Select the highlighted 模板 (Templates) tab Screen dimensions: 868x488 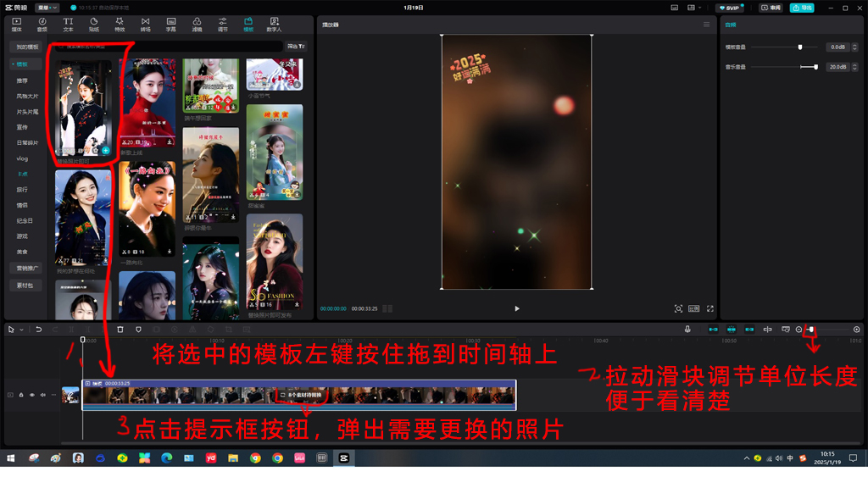pyautogui.click(x=248, y=25)
